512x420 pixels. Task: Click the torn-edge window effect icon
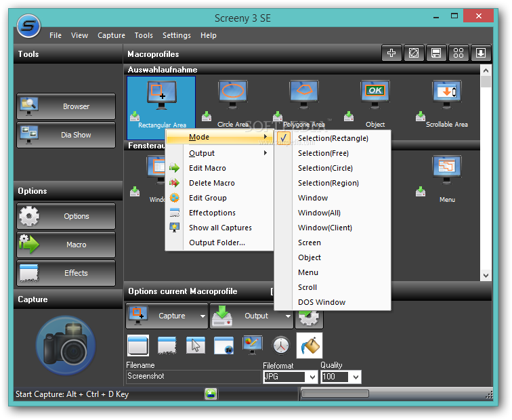click(167, 345)
